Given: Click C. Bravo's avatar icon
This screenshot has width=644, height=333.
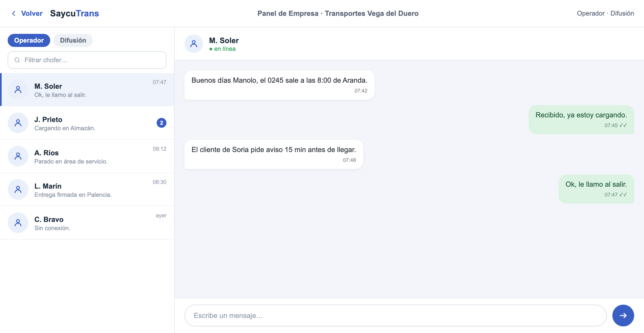Looking at the screenshot, I should point(18,223).
